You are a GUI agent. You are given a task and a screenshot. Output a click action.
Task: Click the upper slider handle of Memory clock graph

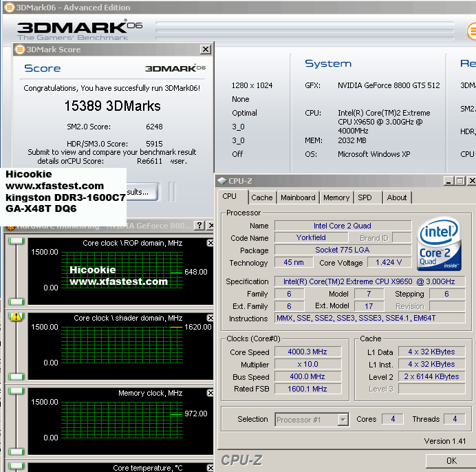tap(17, 391)
